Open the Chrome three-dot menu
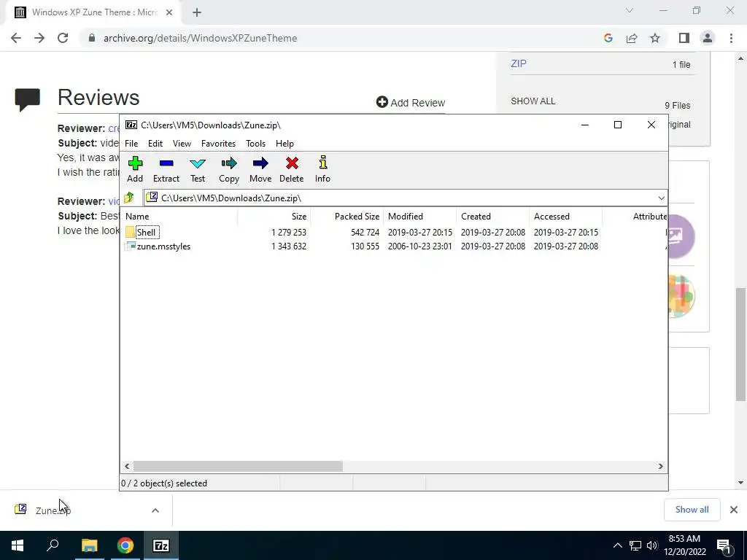747x560 pixels. coord(731,38)
